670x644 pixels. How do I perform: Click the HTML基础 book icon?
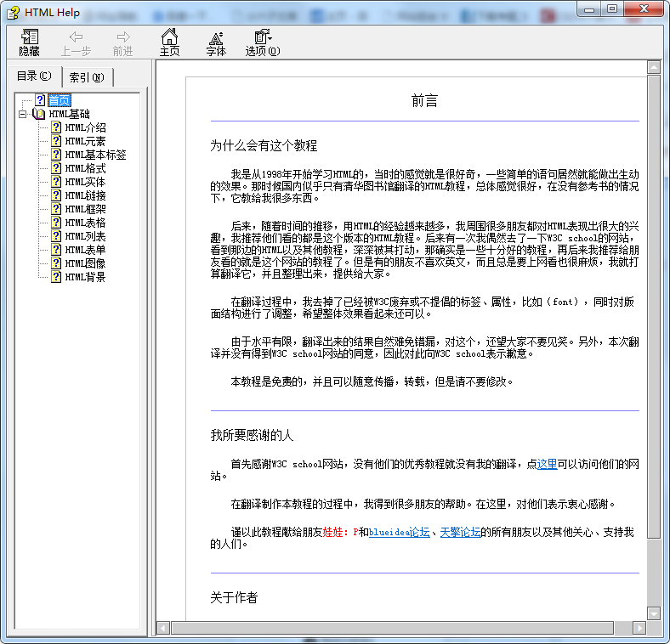pyautogui.click(x=39, y=114)
